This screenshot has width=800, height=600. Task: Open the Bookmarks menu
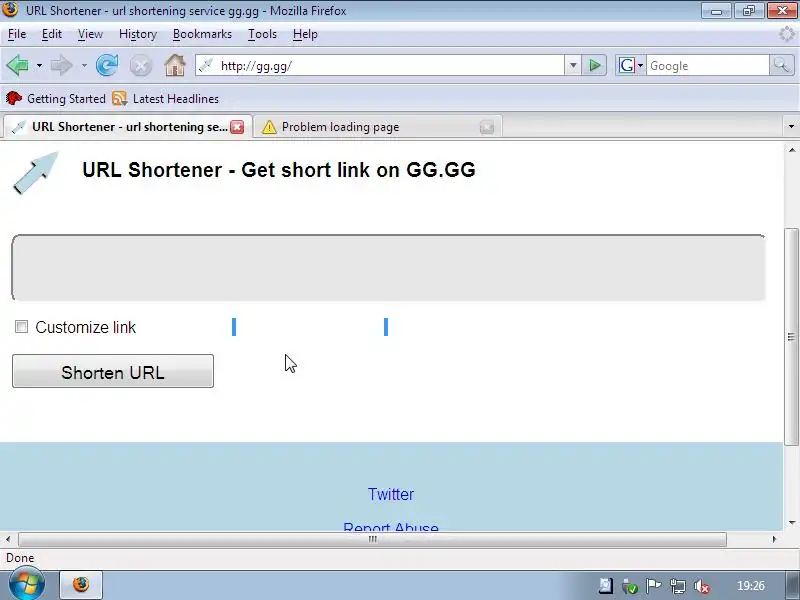(202, 34)
